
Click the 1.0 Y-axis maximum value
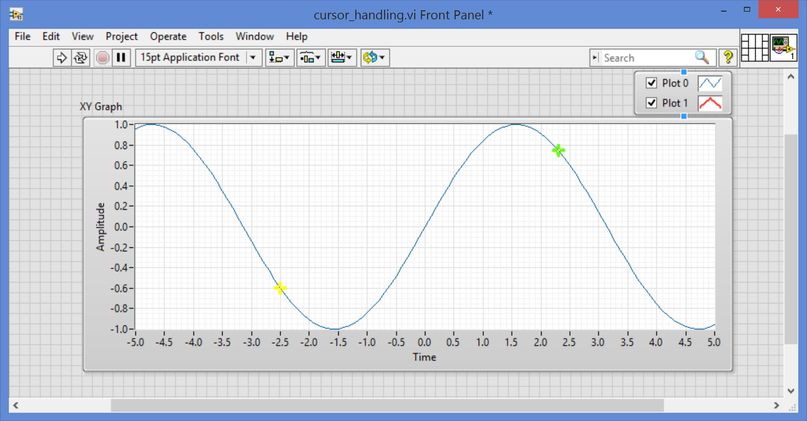pos(121,125)
